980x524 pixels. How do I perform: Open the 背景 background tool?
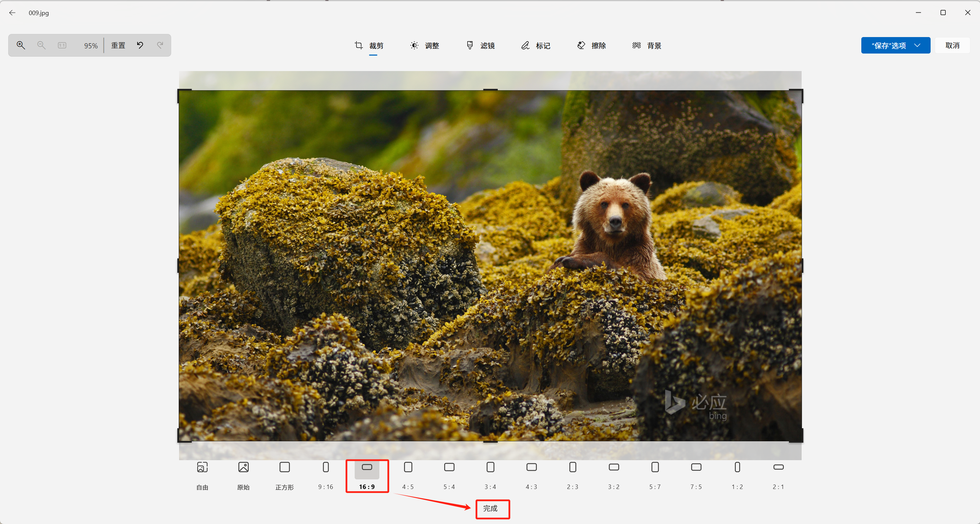click(647, 45)
